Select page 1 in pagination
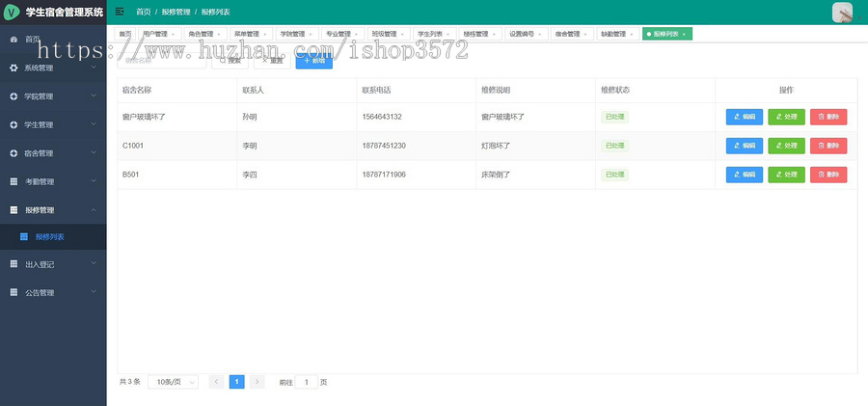Screen dimensions: 868x406 click(236, 382)
